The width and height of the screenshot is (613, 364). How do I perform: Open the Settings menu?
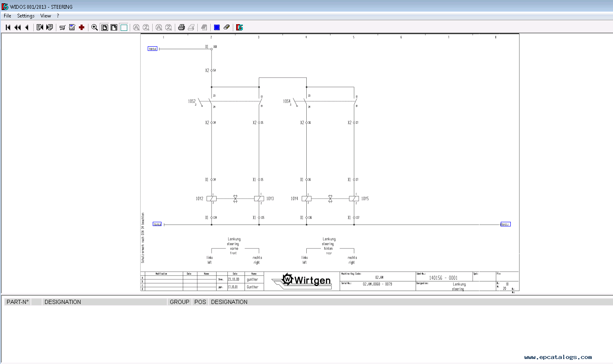point(26,16)
